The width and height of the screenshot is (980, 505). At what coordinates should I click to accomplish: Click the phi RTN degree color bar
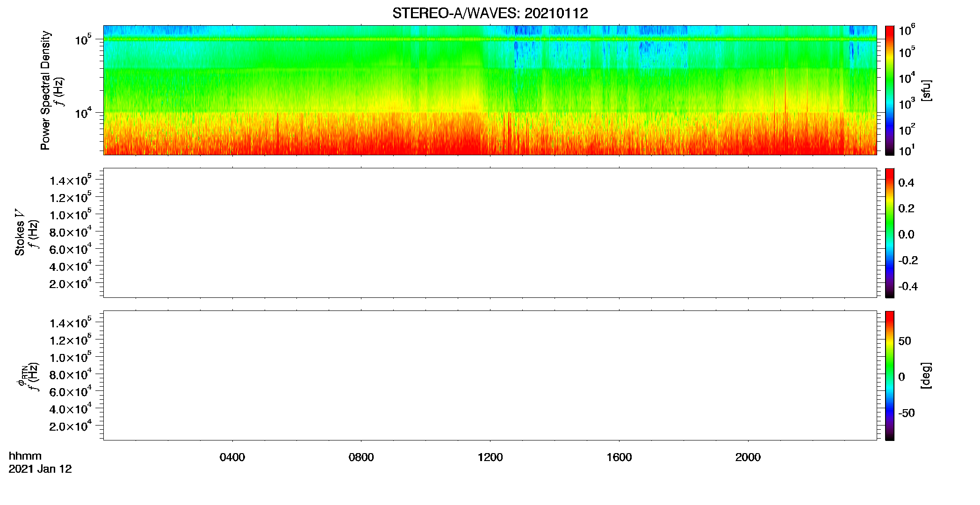[889, 375]
